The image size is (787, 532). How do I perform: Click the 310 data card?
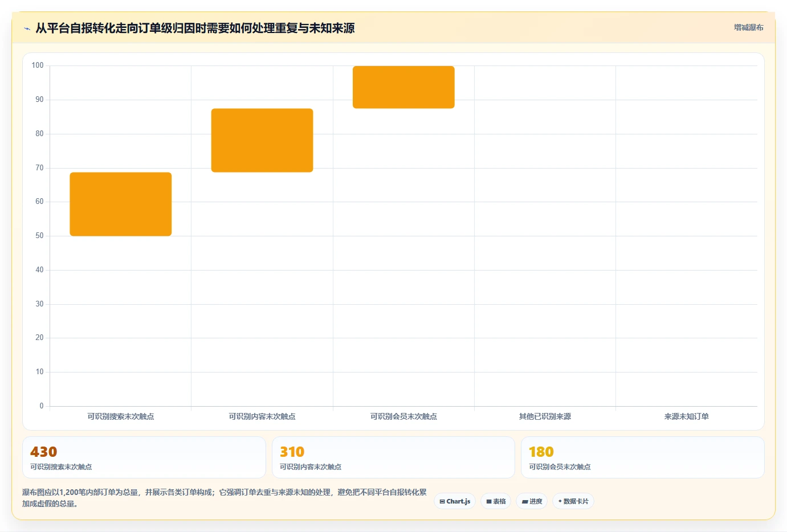393,457
